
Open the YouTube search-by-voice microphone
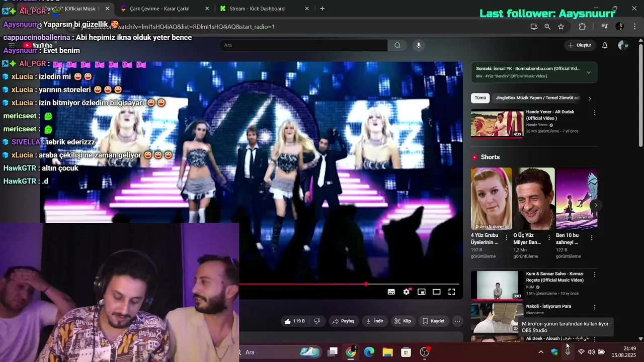click(x=418, y=45)
